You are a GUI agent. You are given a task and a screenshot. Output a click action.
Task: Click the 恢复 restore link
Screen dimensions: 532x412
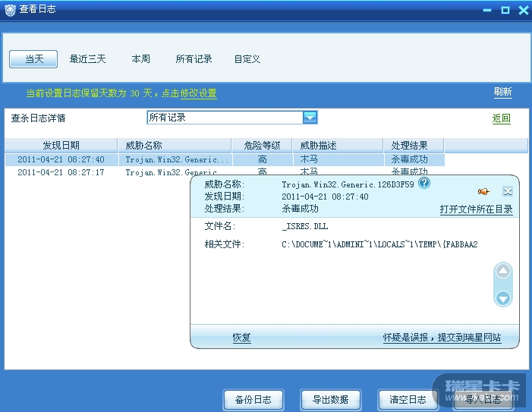click(241, 338)
